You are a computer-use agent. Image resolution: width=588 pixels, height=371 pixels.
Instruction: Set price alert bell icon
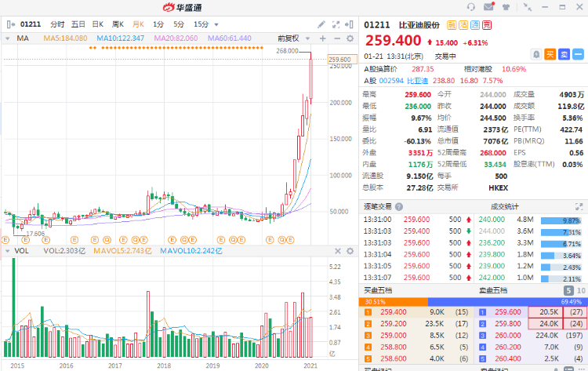tap(536, 54)
